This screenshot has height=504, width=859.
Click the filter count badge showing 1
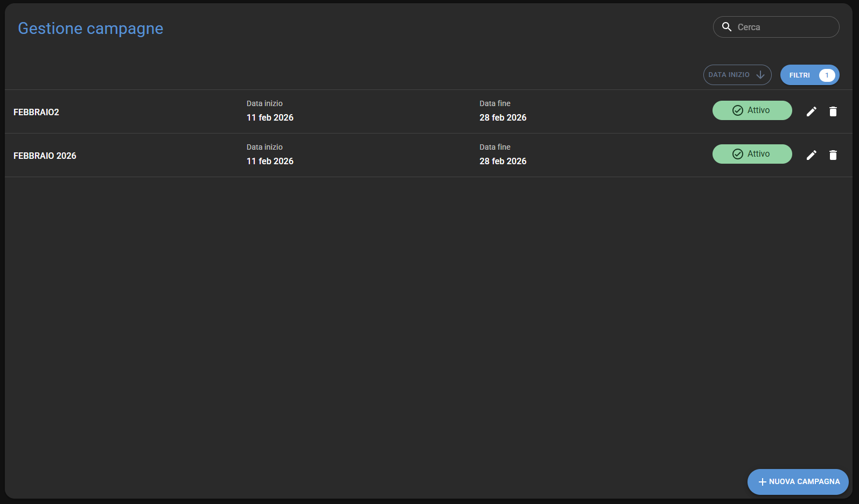[827, 75]
